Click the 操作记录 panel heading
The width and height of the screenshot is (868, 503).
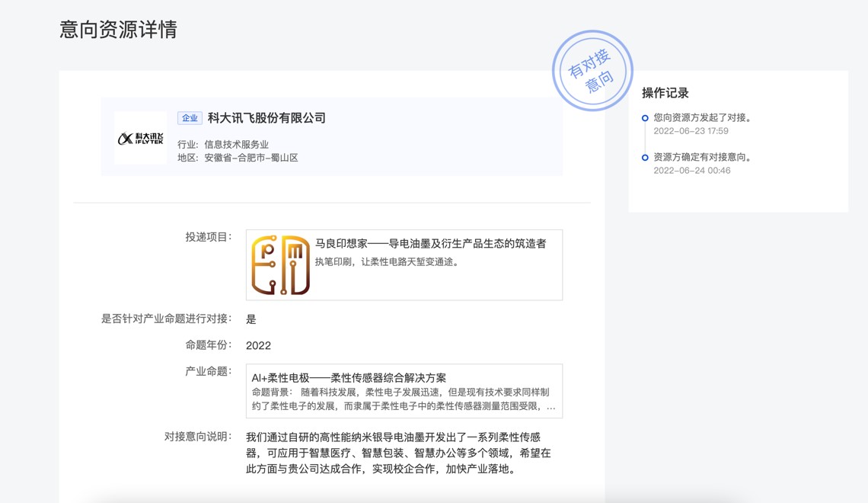665,93
